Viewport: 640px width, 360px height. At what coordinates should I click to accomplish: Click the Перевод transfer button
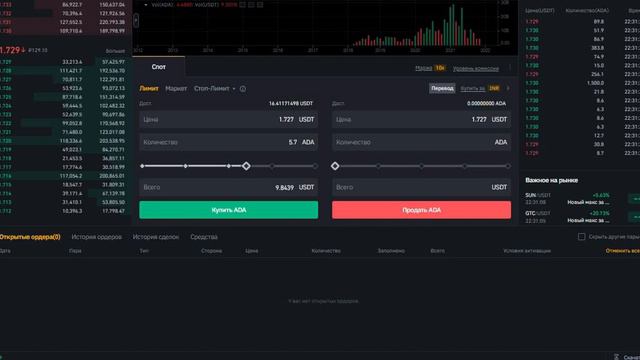(x=442, y=88)
